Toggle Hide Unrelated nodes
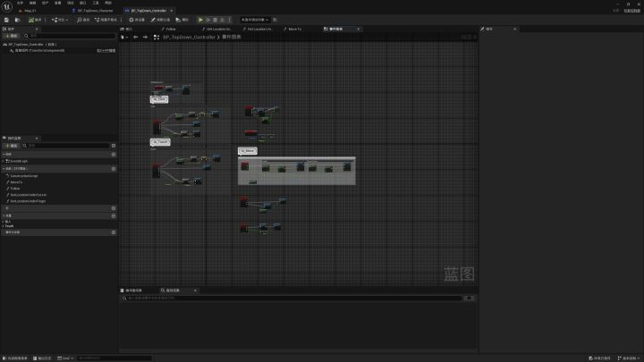 (x=106, y=20)
